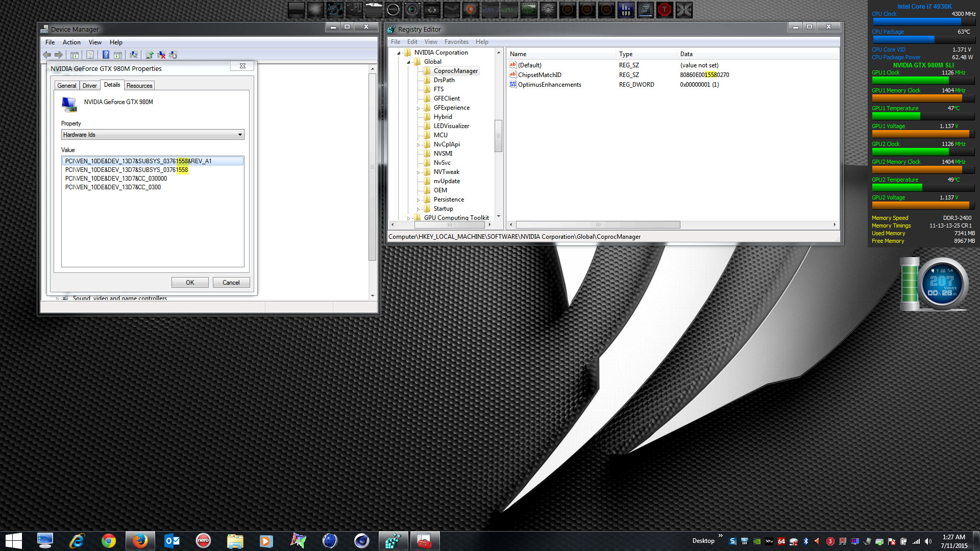Launch CPU-Z from the top dock
The width and height of the screenshot is (980, 551).
(x=490, y=10)
